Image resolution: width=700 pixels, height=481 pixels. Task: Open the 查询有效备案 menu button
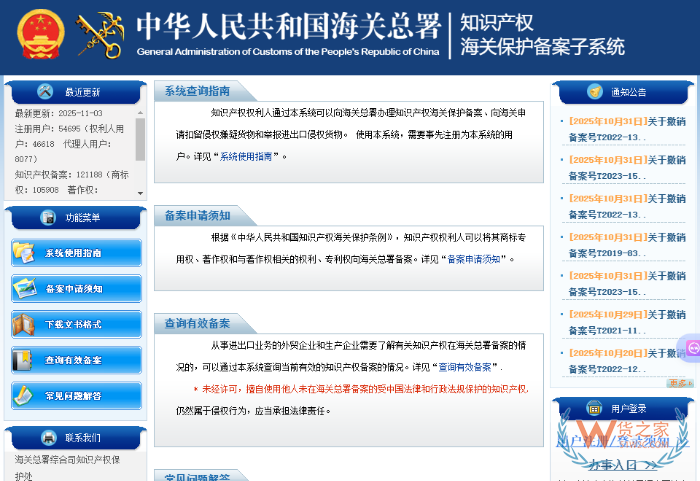pyautogui.click(x=76, y=360)
